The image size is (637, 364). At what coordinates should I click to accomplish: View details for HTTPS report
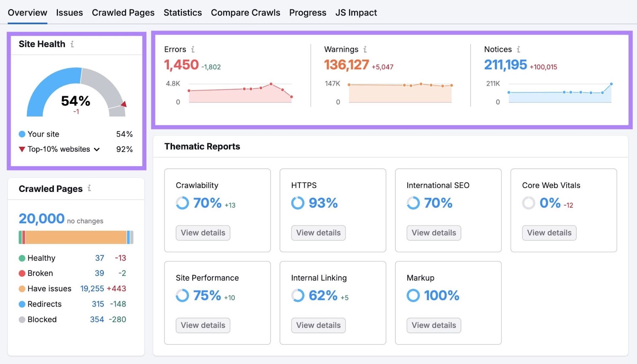pyautogui.click(x=318, y=233)
